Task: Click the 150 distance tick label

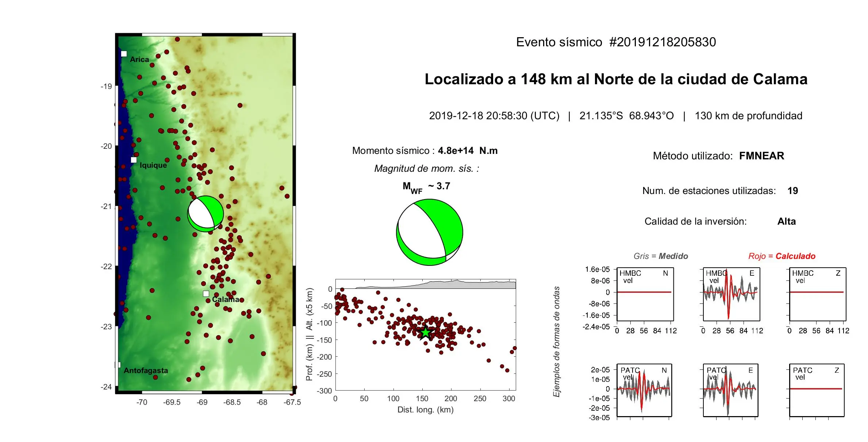Action: (x=422, y=399)
